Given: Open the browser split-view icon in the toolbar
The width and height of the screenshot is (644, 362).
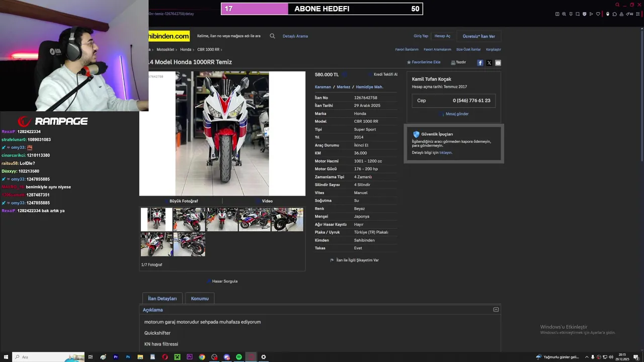Looking at the screenshot, I should [x=557, y=14].
